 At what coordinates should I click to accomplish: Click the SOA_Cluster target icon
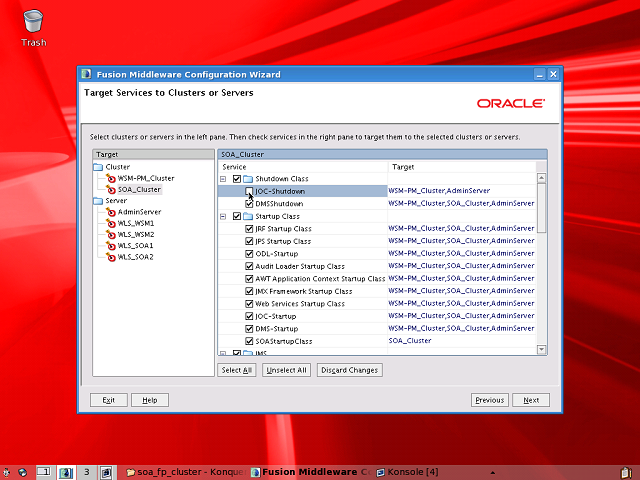111,190
